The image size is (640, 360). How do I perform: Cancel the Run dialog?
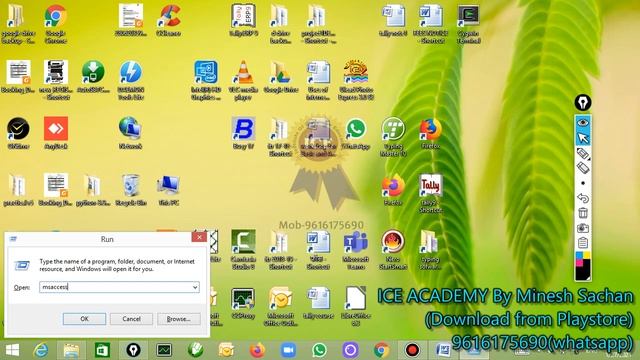[x=131, y=319]
